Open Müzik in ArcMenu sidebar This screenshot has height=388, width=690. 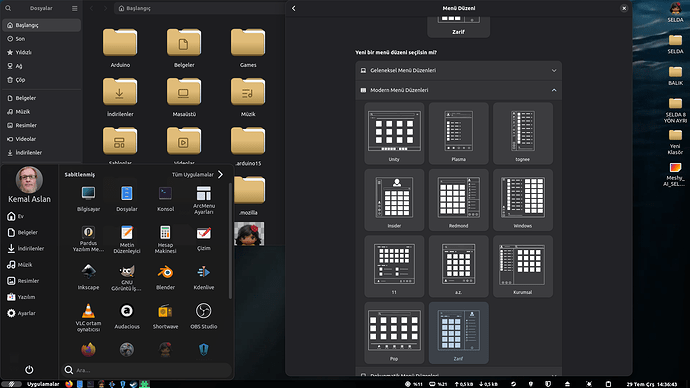[x=20, y=265]
